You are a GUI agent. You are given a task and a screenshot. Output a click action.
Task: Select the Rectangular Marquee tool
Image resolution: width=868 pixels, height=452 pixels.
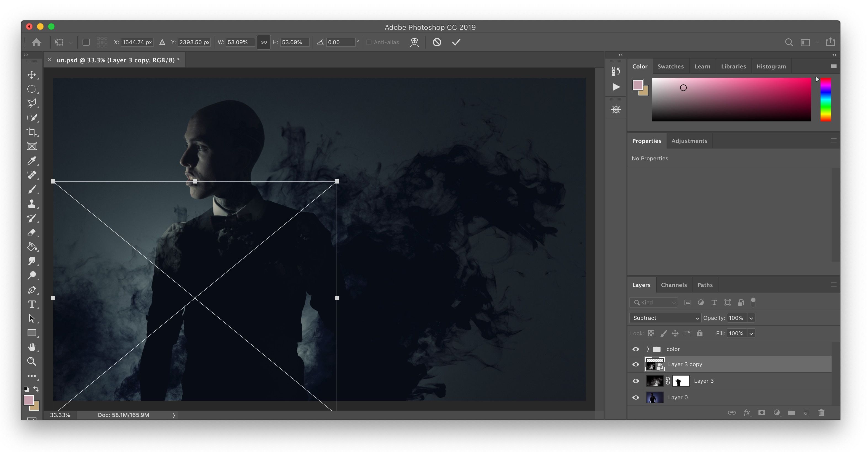click(31, 89)
